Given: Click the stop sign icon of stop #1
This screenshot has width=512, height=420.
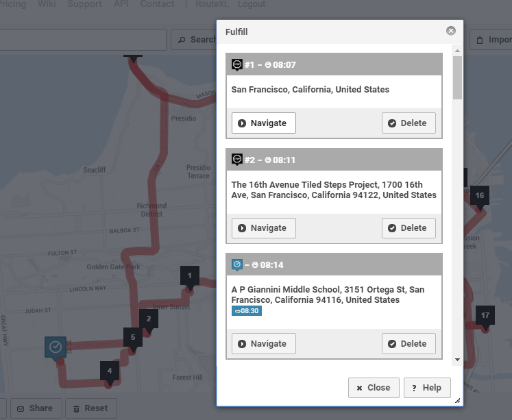Looking at the screenshot, I should 237,64.
